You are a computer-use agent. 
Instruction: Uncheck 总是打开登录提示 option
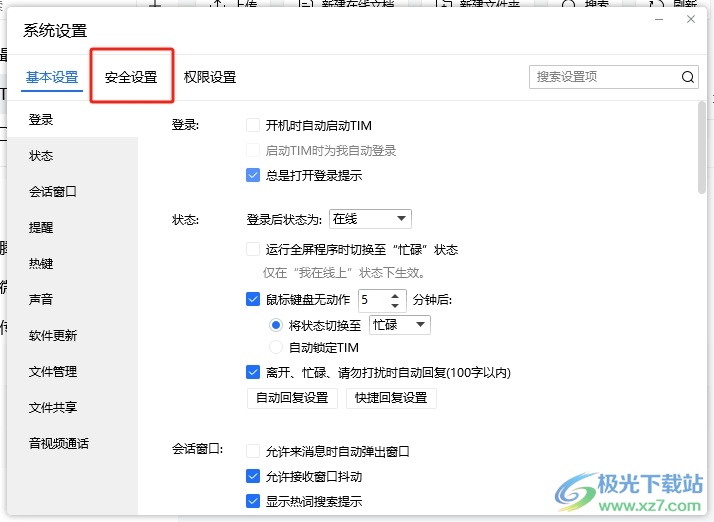point(253,175)
